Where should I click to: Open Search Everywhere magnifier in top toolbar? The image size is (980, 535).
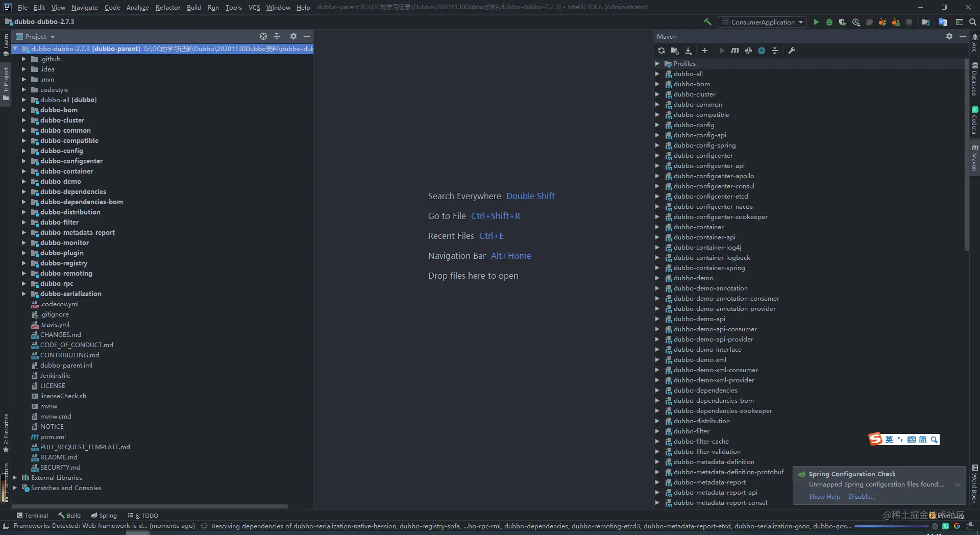(x=973, y=22)
